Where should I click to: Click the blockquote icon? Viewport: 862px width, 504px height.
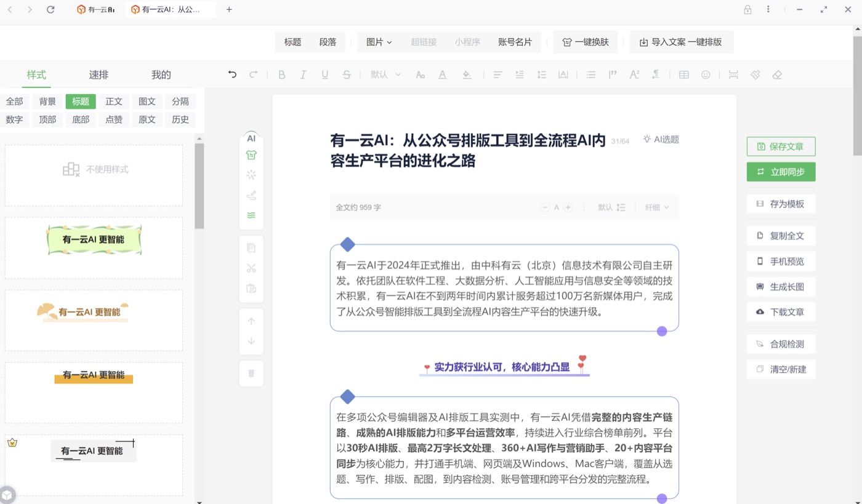coord(612,74)
